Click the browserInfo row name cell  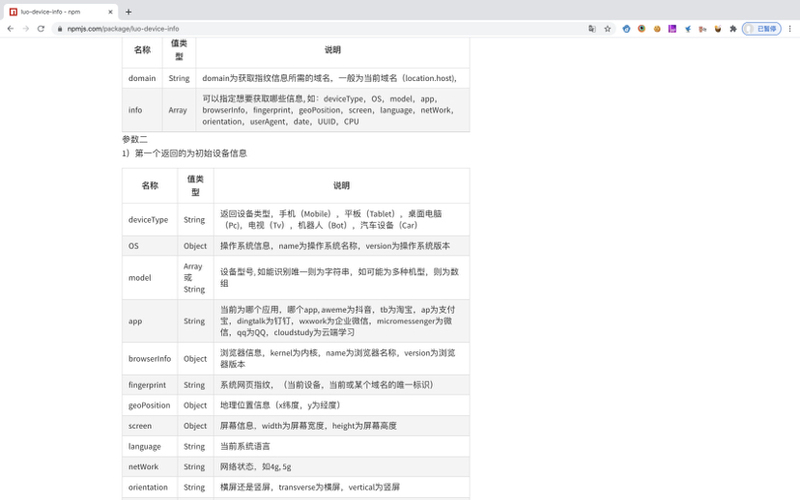149,358
